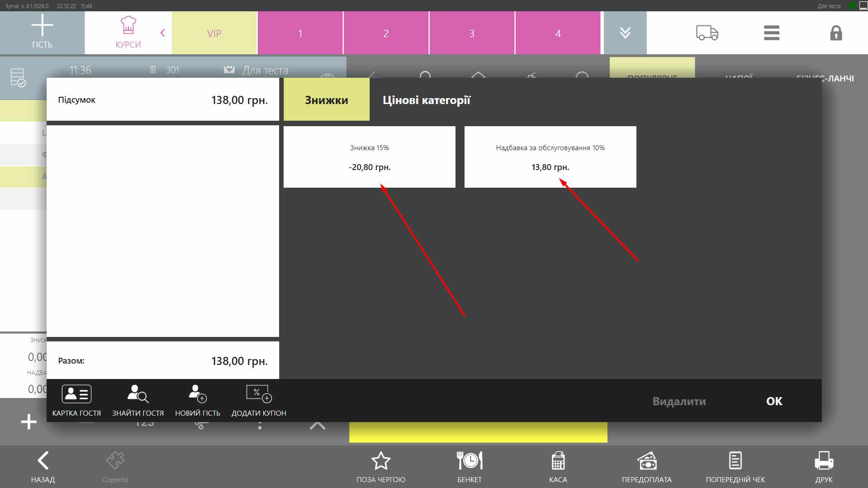Viewport: 868px width, 488px height.
Task: Expand more tables with double chevron
Action: click(x=625, y=33)
